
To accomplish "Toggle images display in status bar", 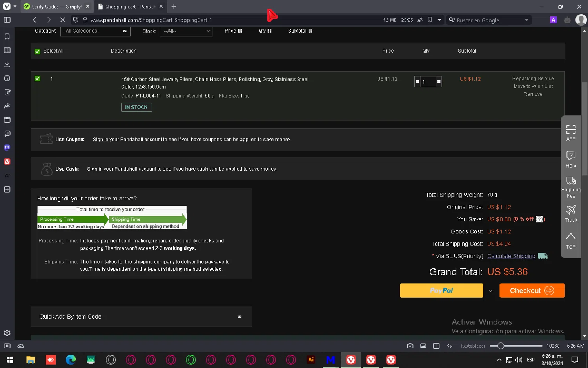I will click(423, 346).
